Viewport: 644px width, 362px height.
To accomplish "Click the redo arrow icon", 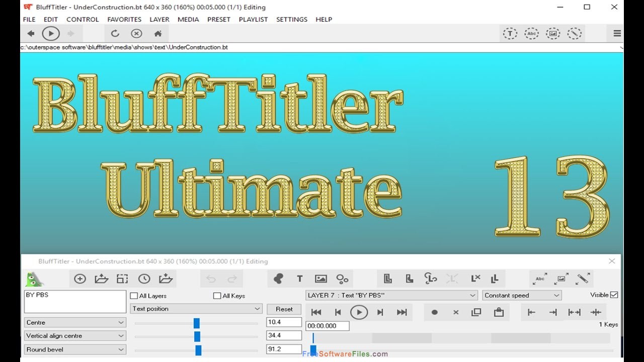I will pyautogui.click(x=232, y=279).
